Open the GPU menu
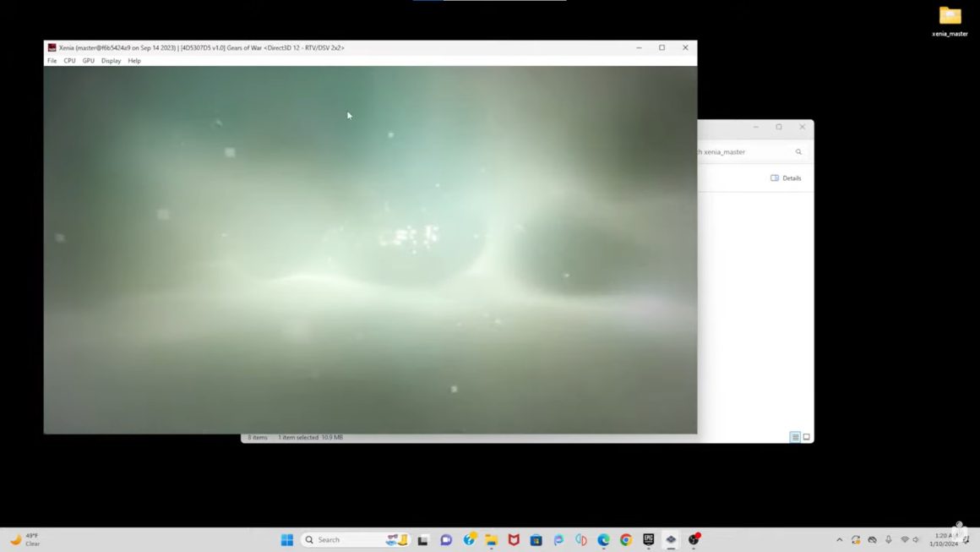980x552 pixels. click(x=88, y=61)
